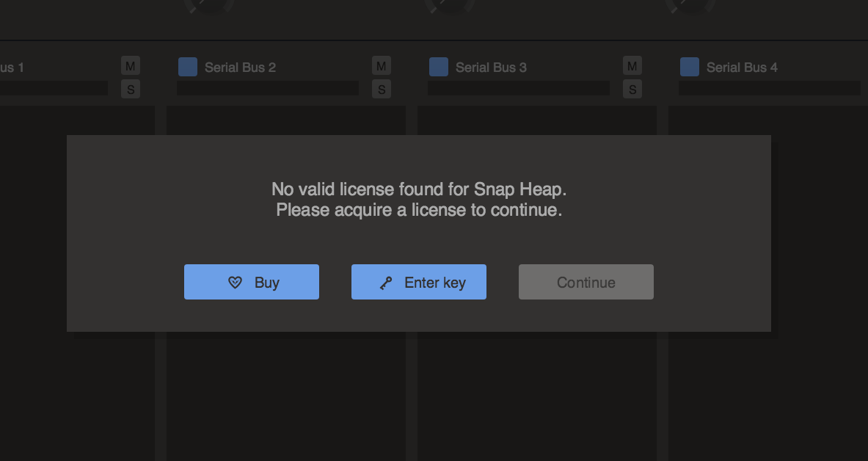Click Enter key to input license
868x461 pixels.
click(418, 282)
